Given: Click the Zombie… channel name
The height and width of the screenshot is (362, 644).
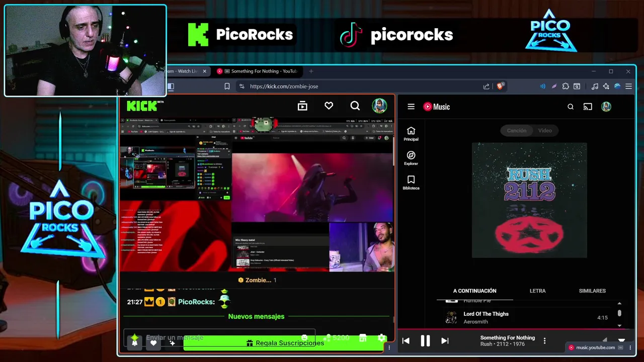Looking at the screenshot, I should point(258,280).
